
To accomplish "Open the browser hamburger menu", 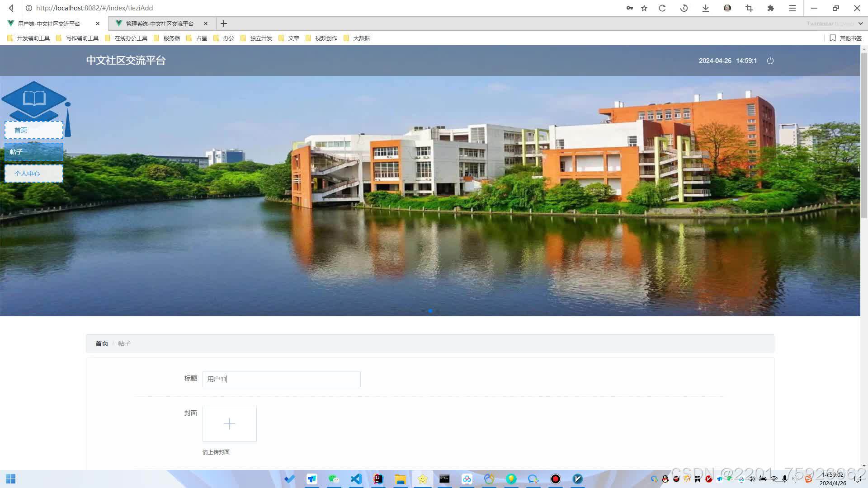I will [x=792, y=8].
